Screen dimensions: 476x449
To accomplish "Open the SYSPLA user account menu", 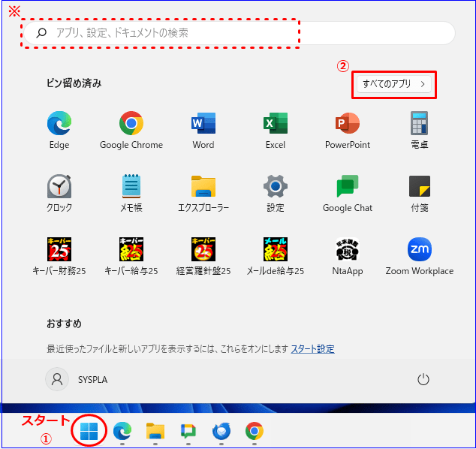I will point(77,379).
